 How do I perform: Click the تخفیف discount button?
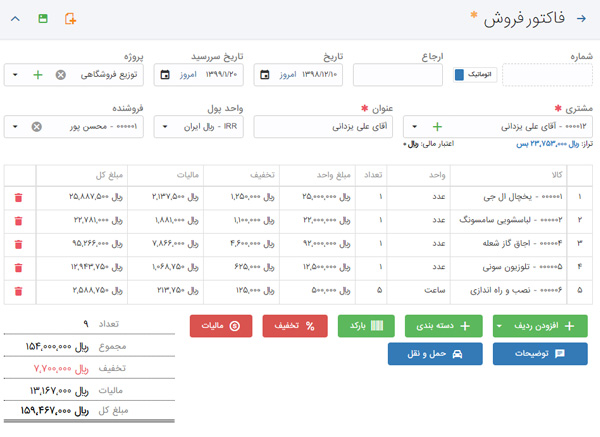point(299,326)
